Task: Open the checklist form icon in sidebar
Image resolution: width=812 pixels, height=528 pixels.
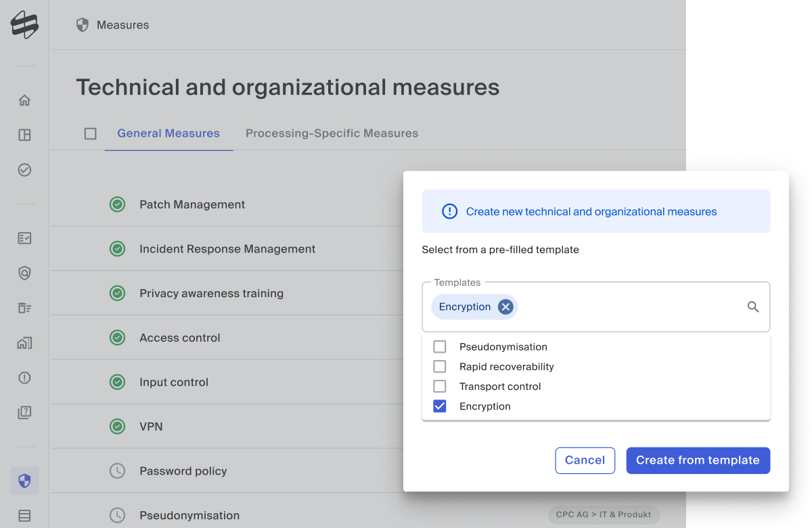Action: coord(24,238)
